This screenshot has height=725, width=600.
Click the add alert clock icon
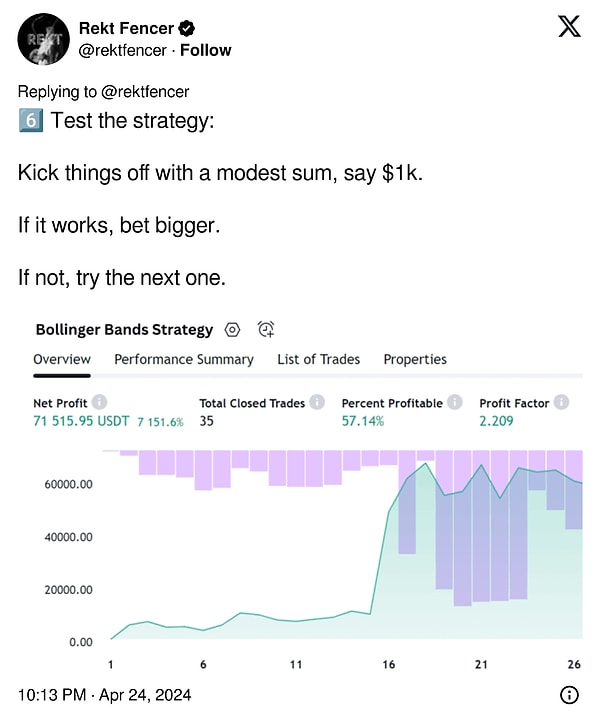[x=266, y=329]
